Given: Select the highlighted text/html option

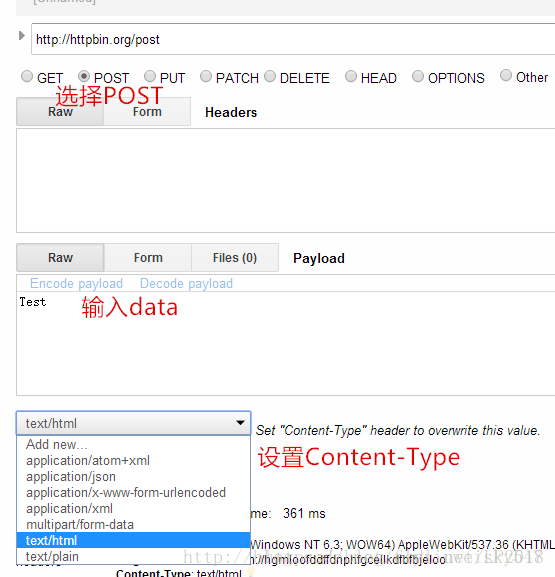Looking at the screenshot, I should coord(134,540).
